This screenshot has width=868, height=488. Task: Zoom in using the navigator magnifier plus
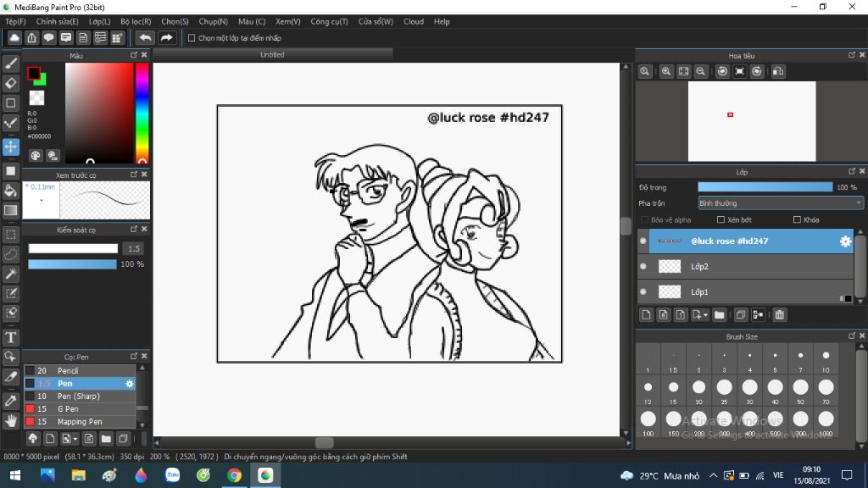(x=666, y=72)
